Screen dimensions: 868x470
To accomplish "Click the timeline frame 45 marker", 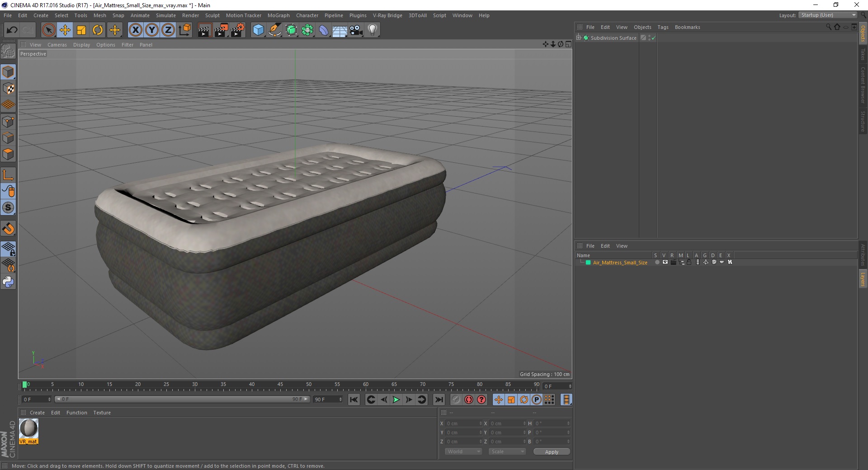I will 280,385.
